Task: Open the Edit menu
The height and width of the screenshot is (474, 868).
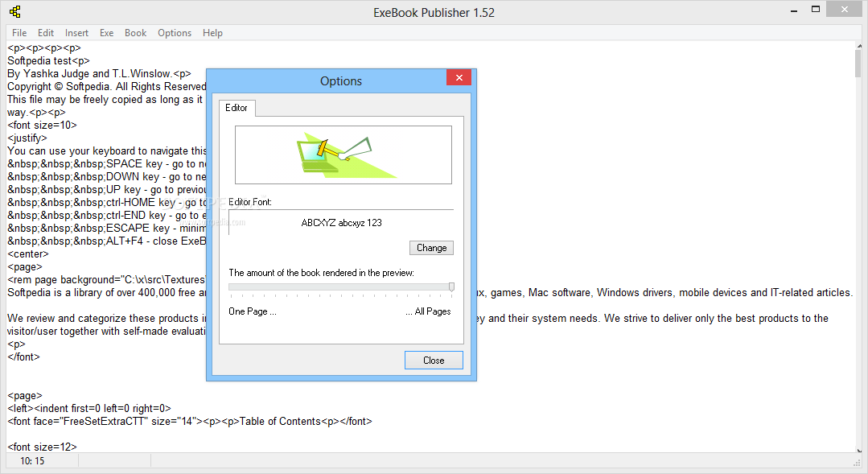Action: tap(46, 33)
